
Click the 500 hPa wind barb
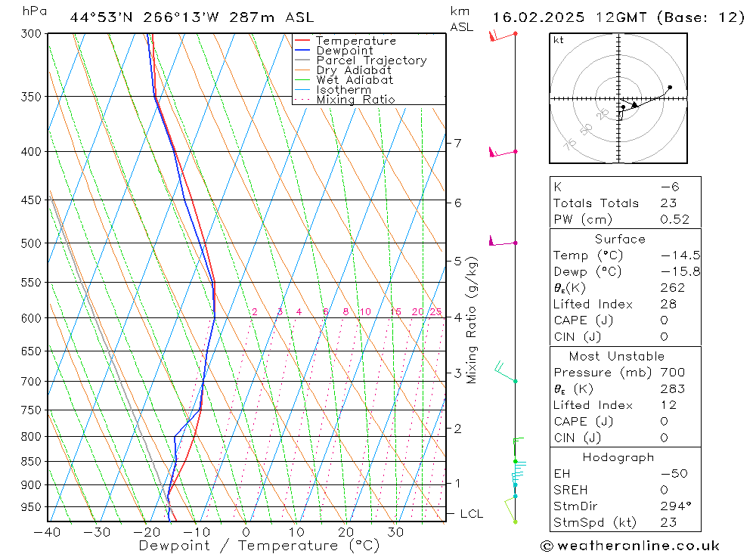coord(503,241)
